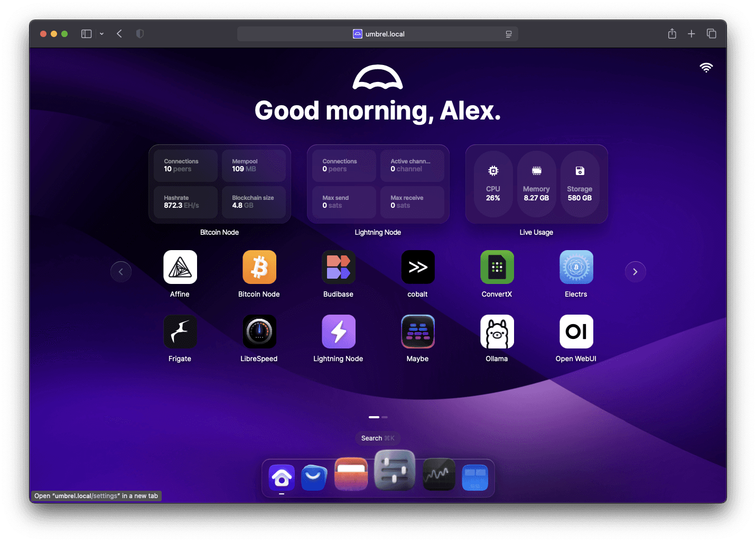The image size is (756, 542).
Task: Launch the LibreSpeed app
Action: (x=259, y=332)
